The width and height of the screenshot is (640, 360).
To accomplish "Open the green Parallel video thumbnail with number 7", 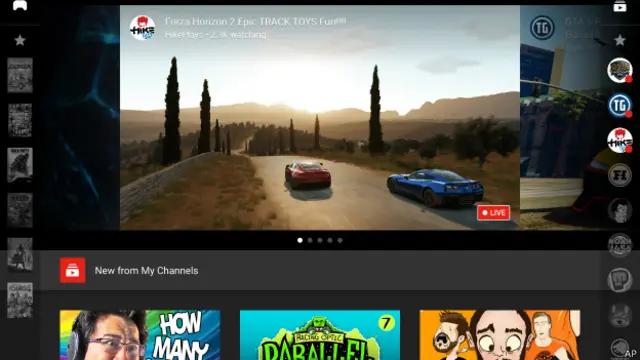I will coord(320,335).
